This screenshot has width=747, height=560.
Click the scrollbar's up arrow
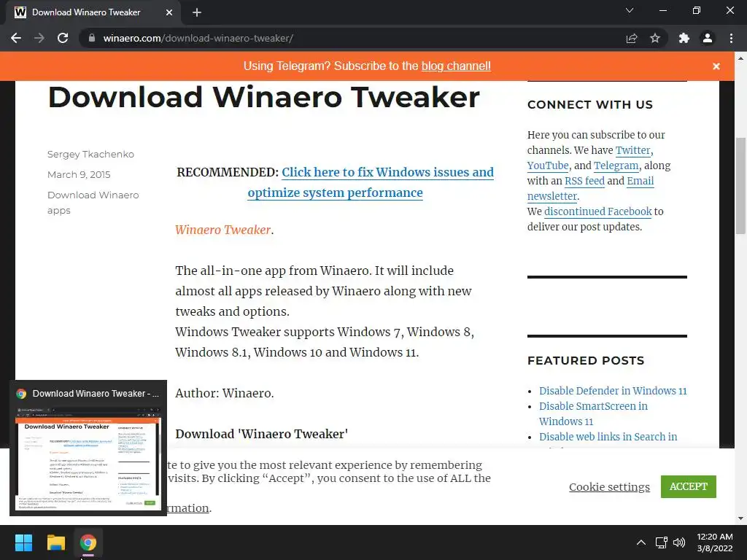pos(740,58)
